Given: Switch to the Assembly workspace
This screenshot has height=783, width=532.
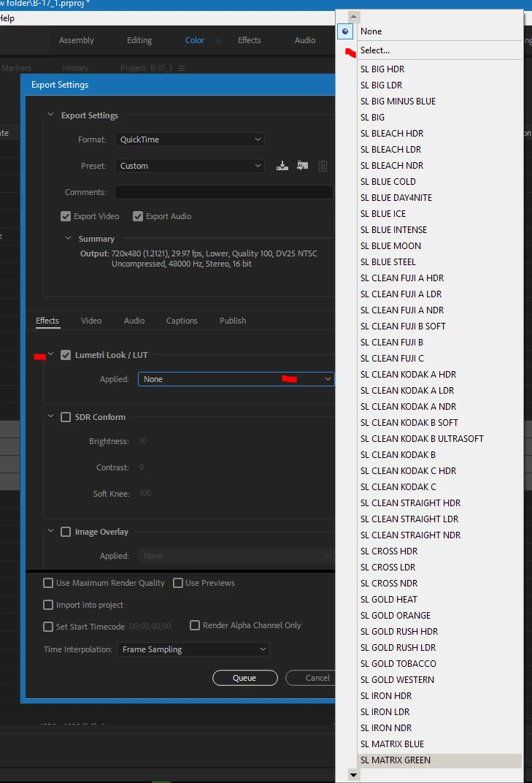Looking at the screenshot, I should 77,40.
